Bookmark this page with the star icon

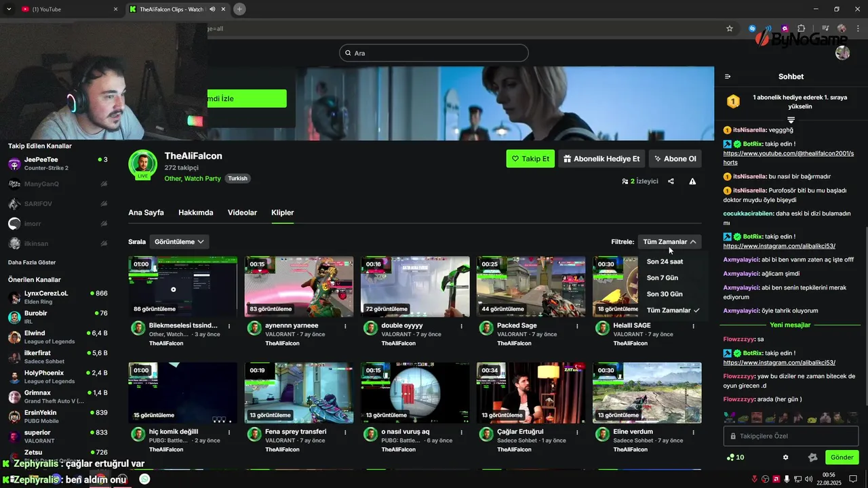click(730, 28)
